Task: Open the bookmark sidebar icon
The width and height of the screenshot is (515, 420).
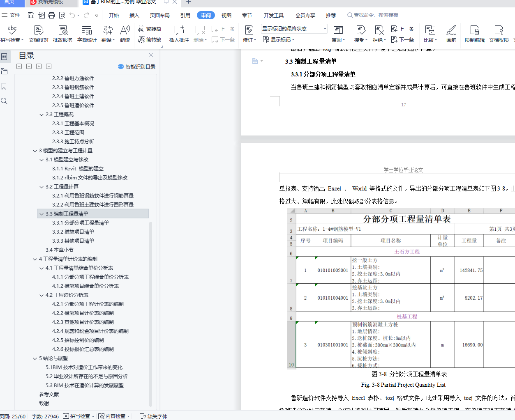Action: pyautogui.click(x=4, y=86)
